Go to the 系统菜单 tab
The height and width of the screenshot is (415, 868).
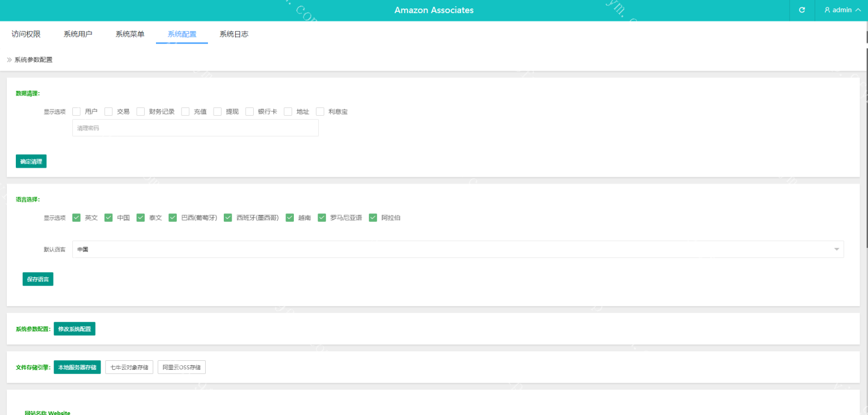coord(130,34)
